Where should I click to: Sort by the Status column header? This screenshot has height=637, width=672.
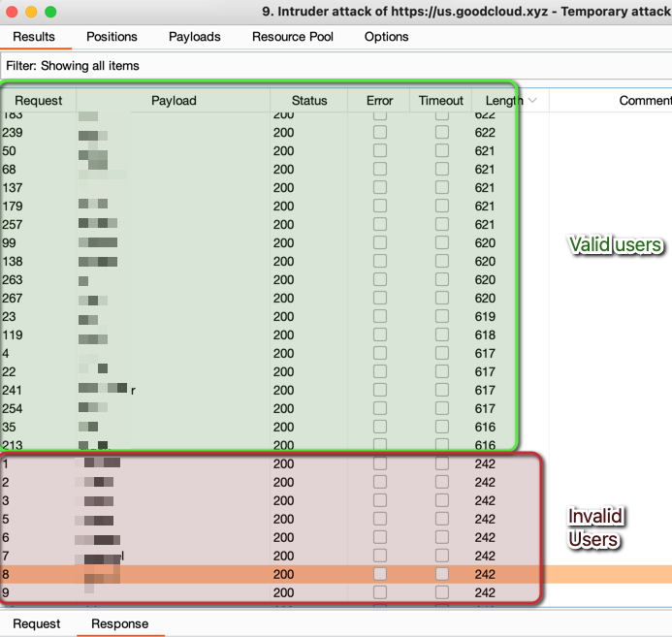[309, 100]
